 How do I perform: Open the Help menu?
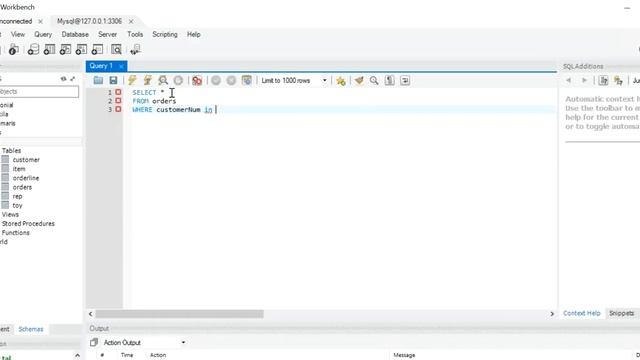tap(193, 34)
